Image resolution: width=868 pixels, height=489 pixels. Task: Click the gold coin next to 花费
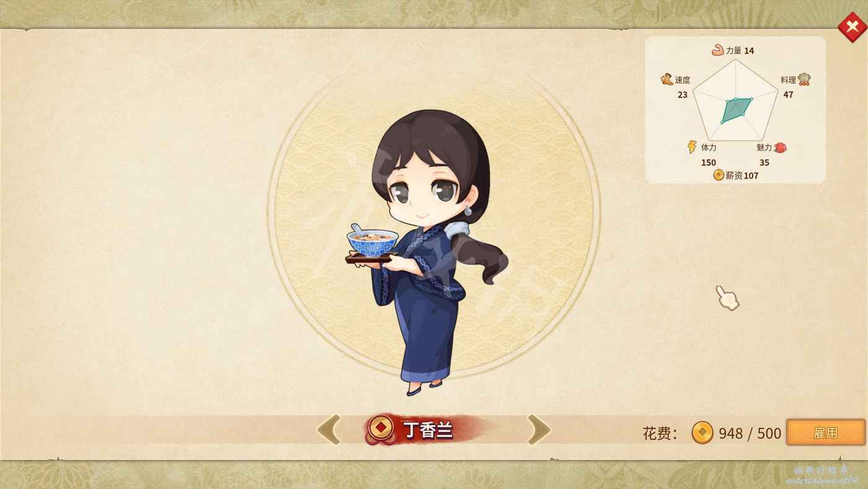702,433
